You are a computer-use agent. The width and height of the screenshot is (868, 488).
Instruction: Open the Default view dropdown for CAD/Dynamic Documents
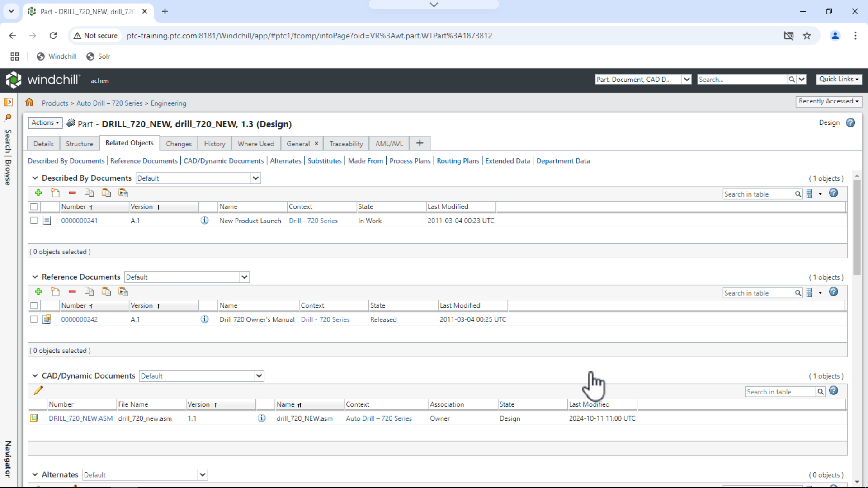[259, 375]
